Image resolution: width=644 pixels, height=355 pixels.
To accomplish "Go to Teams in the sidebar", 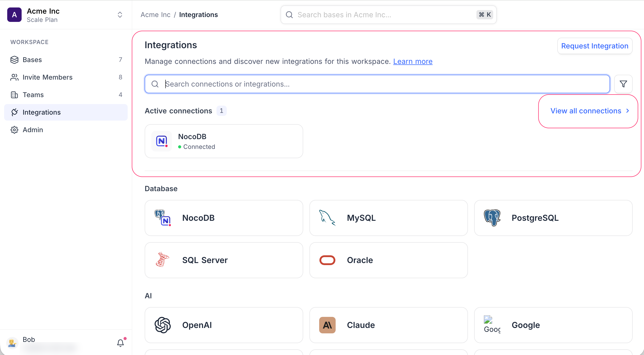I will click(66, 95).
